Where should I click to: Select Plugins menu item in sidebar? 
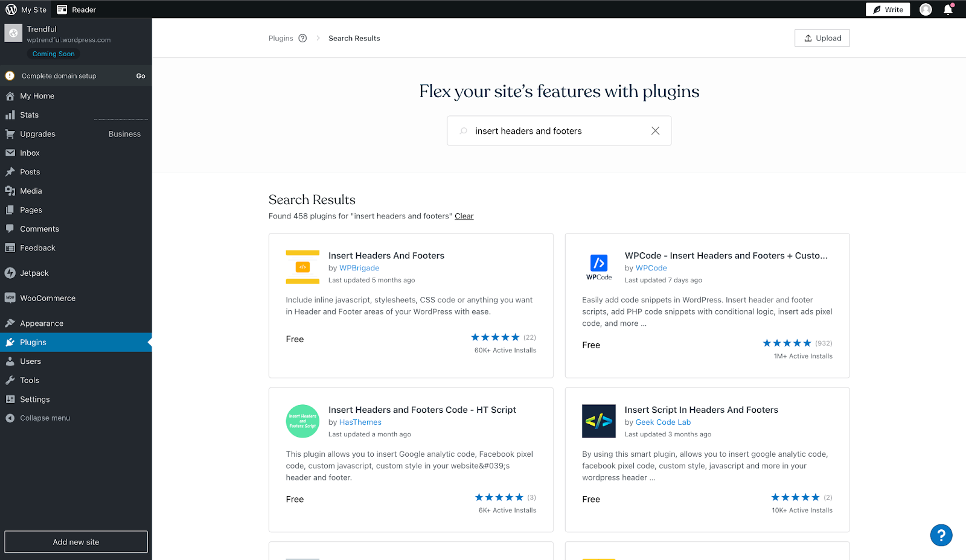pos(75,342)
